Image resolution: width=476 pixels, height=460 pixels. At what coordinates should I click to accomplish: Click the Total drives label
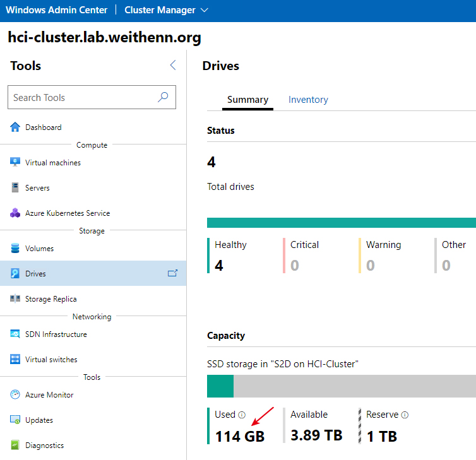(x=230, y=187)
